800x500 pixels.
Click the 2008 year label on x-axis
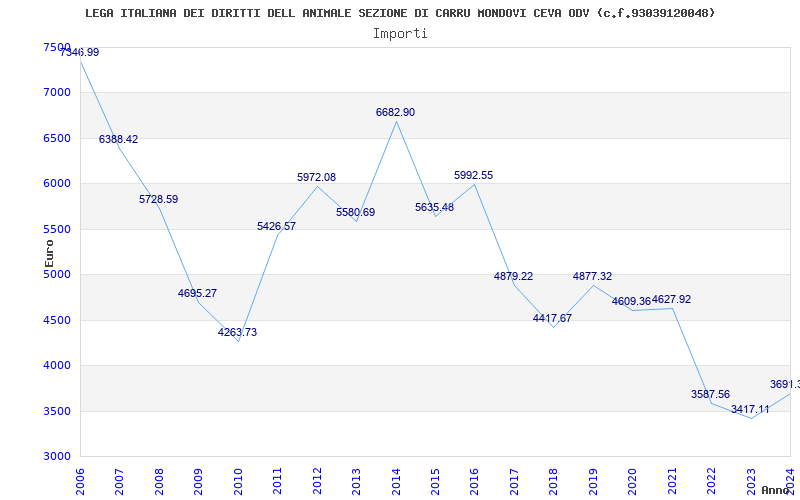[159, 483]
